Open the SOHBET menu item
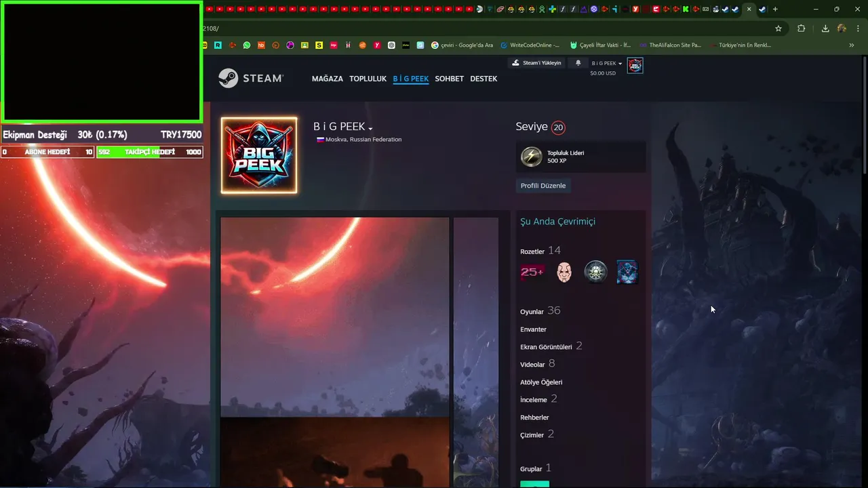 tap(450, 79)
